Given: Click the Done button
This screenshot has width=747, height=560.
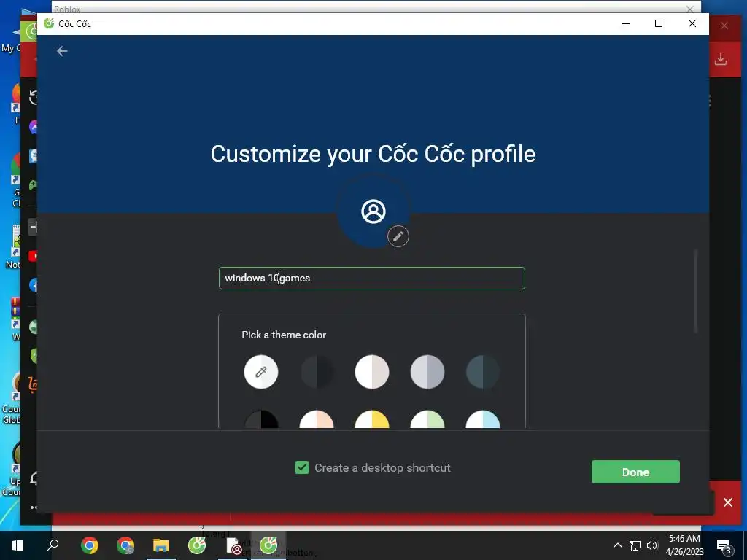Looking at the screenshot, I should [x=635, y=472].
